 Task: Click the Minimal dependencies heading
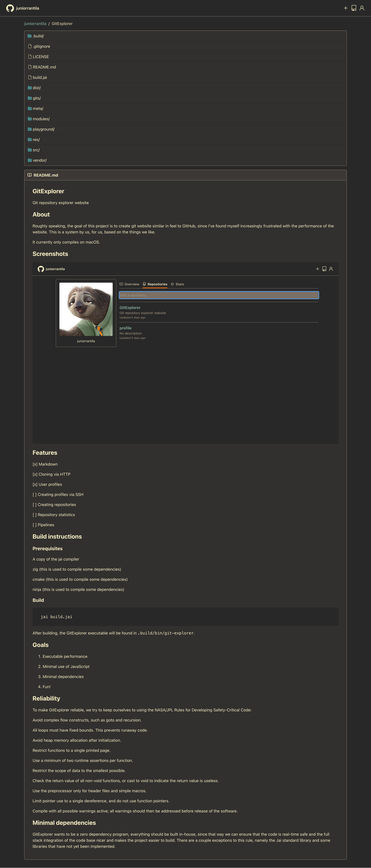coord(64,823)
